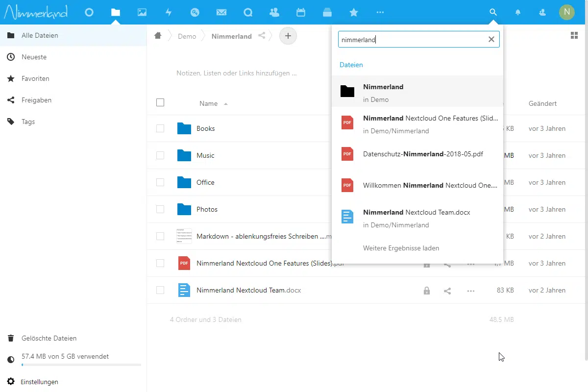The height and width of the screenshot is (392, 588).
Task: Toggle grid view icon
Action: click(574, 35)
